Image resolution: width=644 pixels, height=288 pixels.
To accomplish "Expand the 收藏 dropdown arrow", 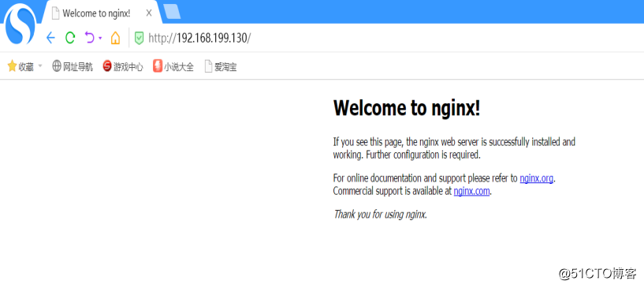I will (40, 65).
